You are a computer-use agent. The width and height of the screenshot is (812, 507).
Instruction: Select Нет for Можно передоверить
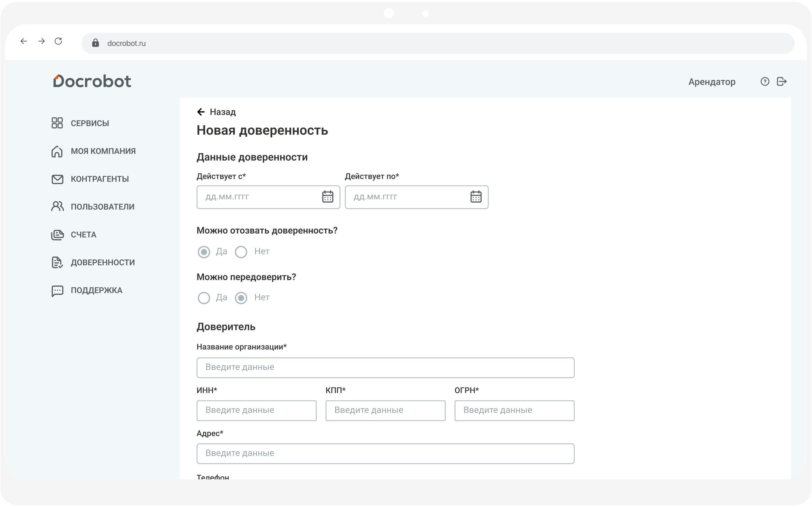(x=241, y=298)
